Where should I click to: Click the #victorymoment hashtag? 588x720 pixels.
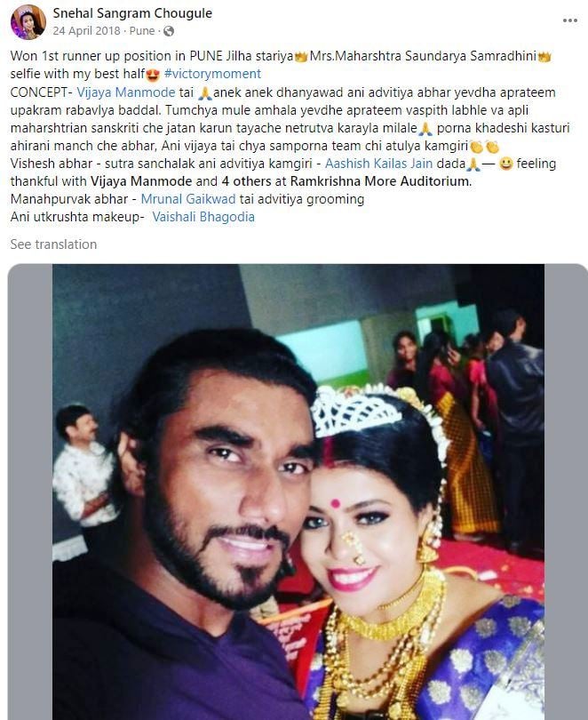[x=212, y=74]
